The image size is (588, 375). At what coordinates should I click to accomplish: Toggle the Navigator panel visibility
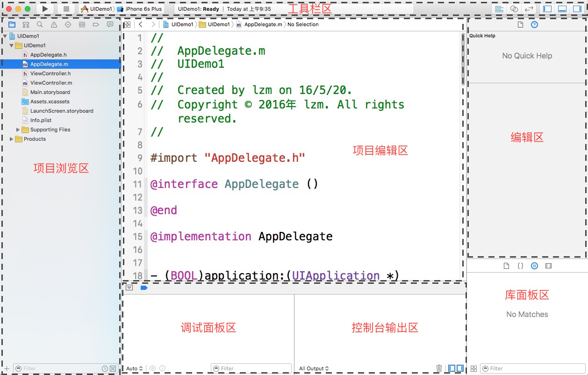[547, 8]
